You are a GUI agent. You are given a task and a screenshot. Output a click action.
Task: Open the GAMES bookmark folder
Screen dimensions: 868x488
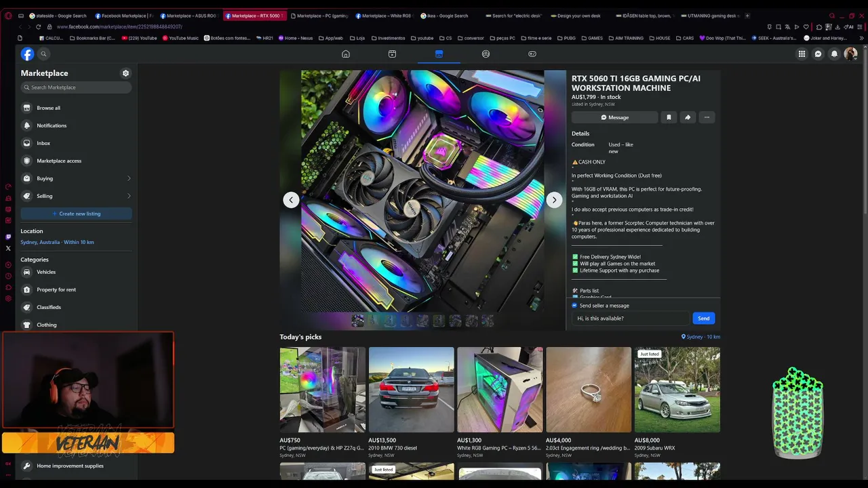point(592,38)
